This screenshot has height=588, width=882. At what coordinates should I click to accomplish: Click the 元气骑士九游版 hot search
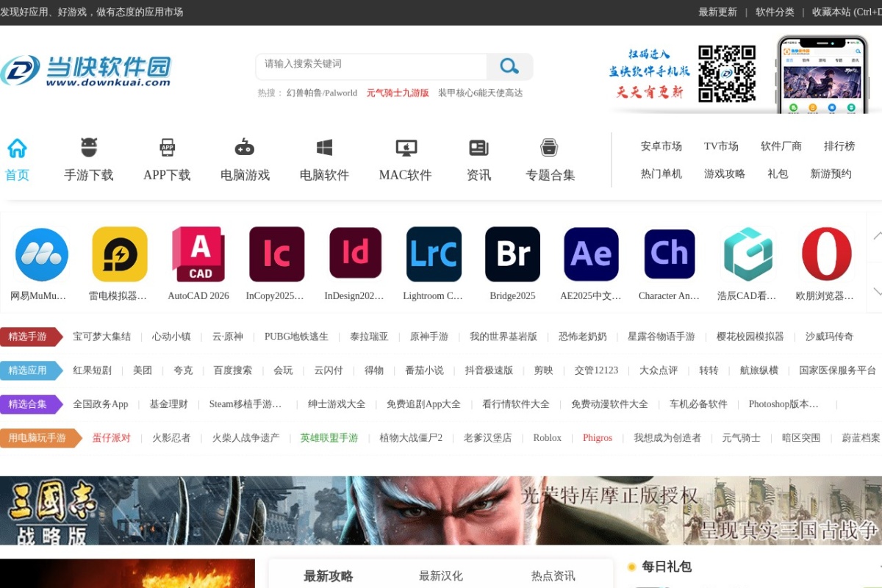(x=398, y=93)
